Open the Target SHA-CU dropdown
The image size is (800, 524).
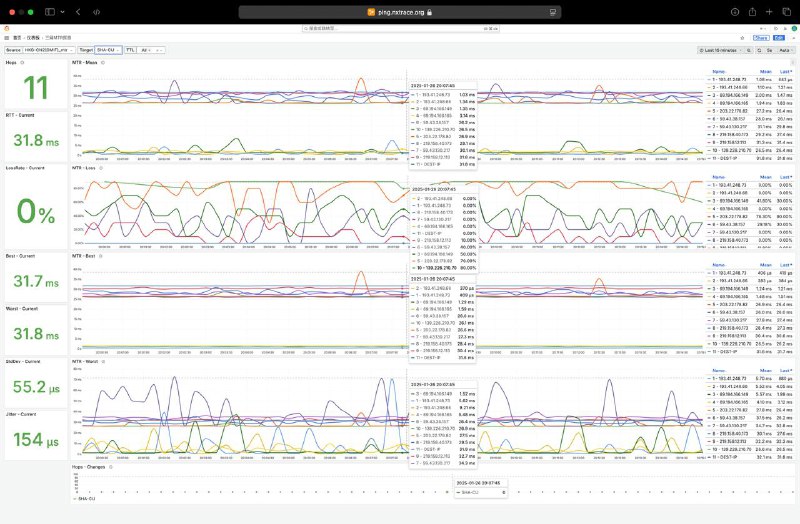pos(108,50)
